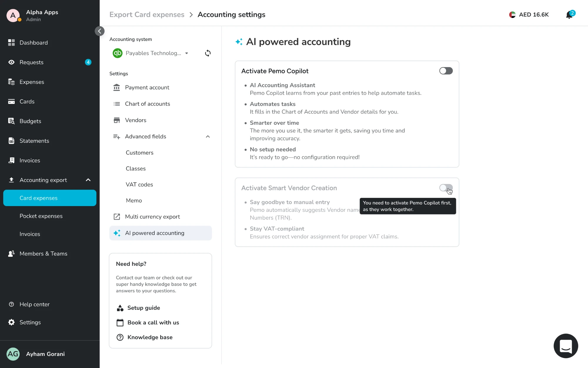Click the Cards icon in sidebar

(11, 102)
